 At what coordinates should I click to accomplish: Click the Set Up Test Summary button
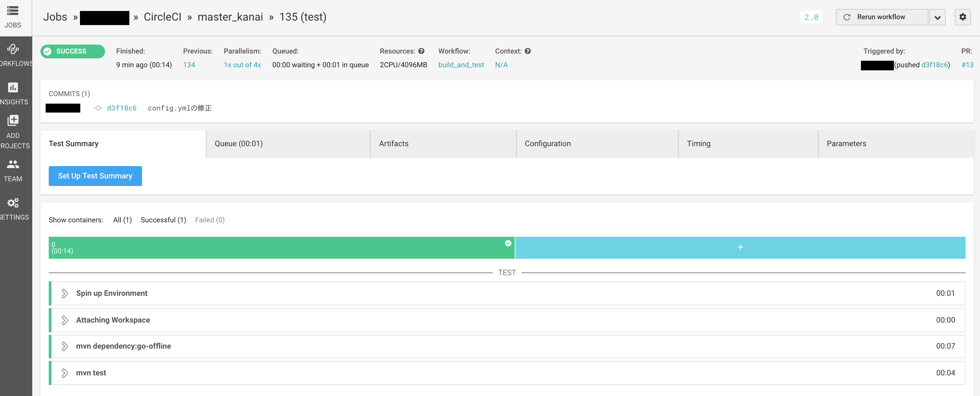click(95, 176)
